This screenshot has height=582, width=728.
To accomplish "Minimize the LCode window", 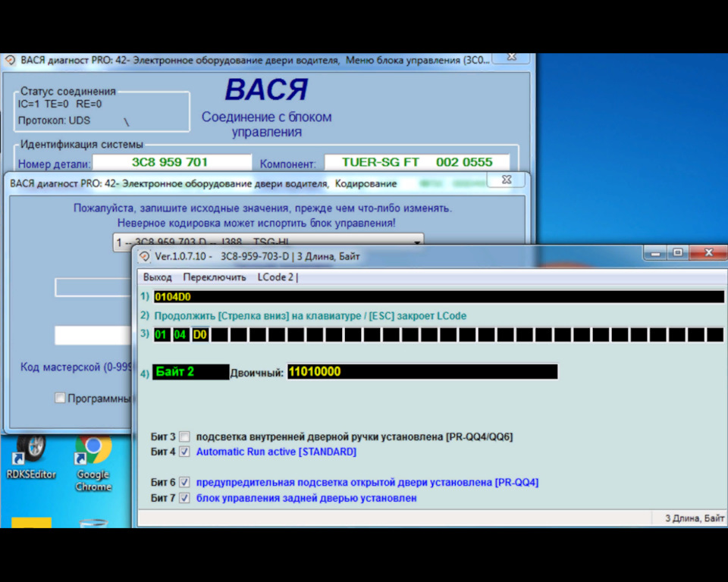I will (655, 252).
